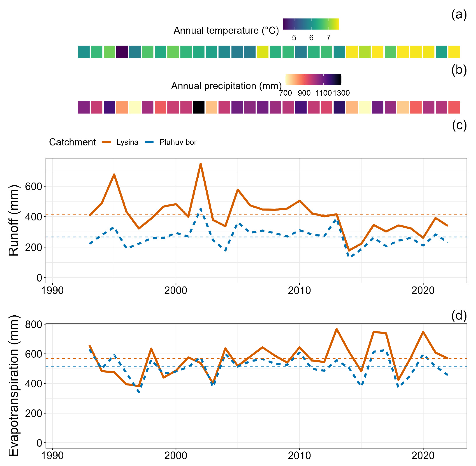Click the Lysina orange line legend key

106,142
